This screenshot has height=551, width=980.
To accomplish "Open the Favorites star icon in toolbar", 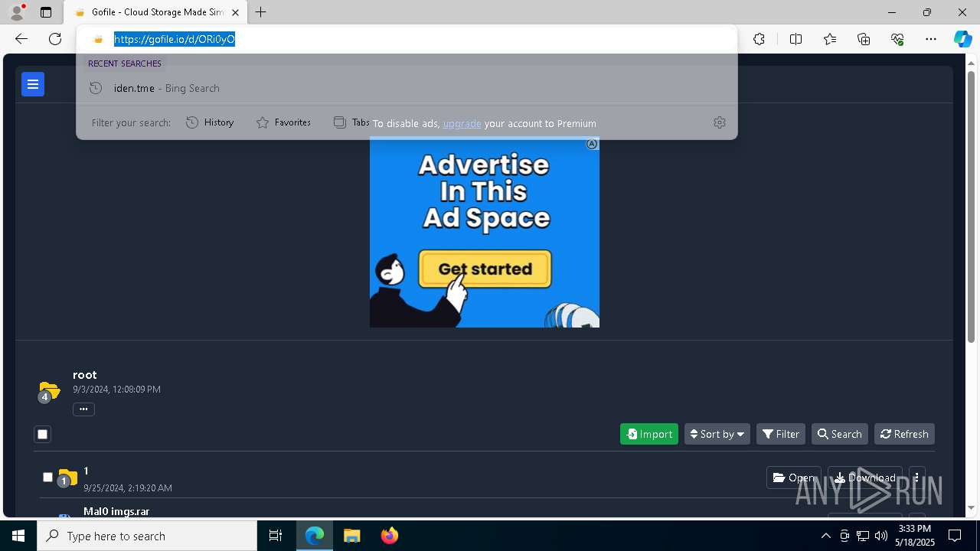I will [830, 39].
